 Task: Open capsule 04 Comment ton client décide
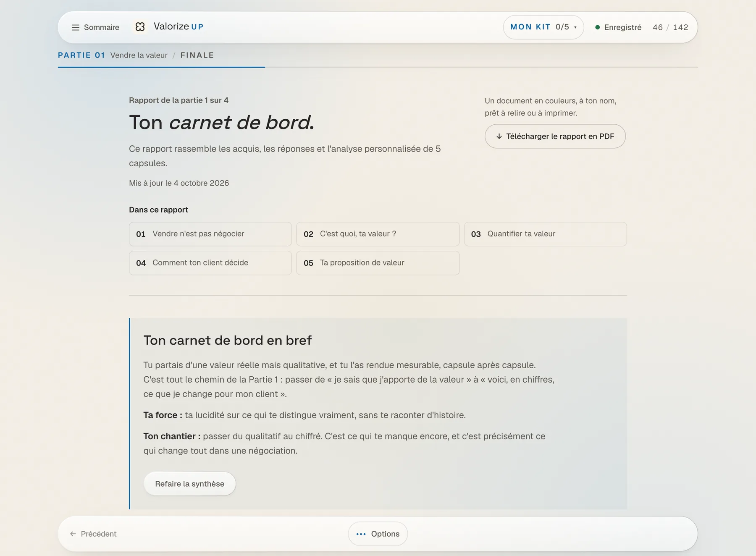(x=210, y=263)
